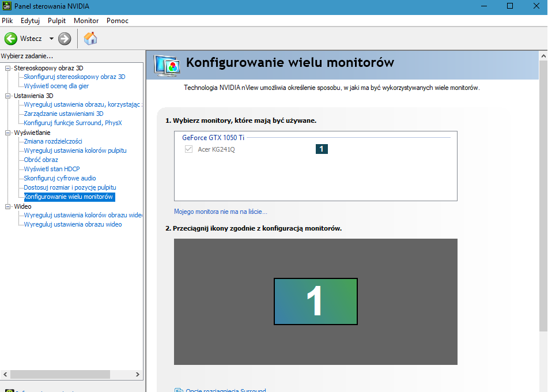The width and height of the screenshot is (548, 392).
Task: Open Konfiguruj funkcje Surround, PhysX
Action: pos(73,123)
